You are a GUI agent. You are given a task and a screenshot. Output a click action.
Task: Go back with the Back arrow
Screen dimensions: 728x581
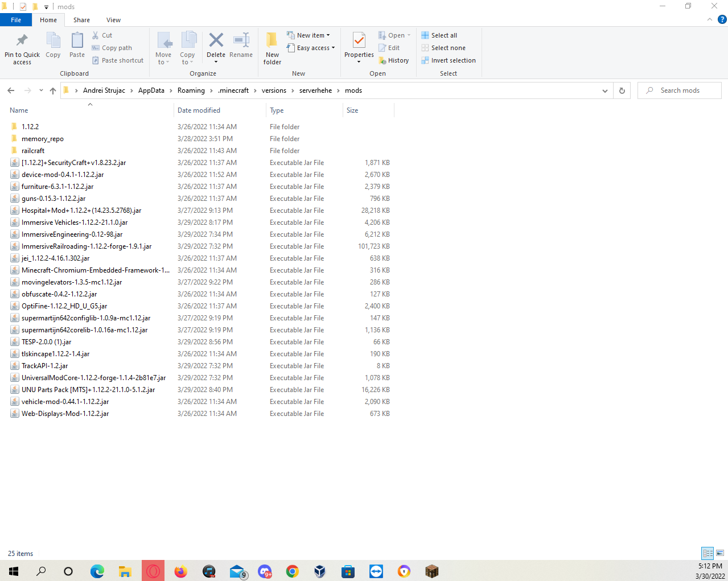click(11, 90)
